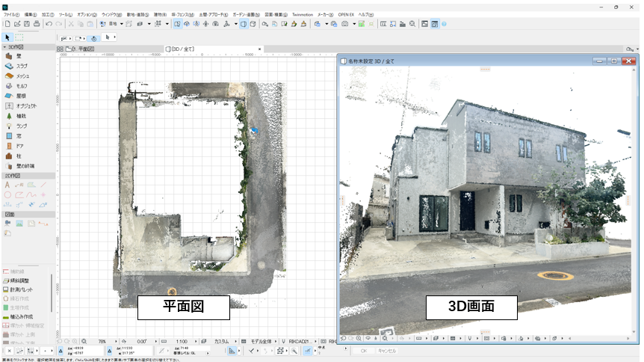Open the Twinmotion menu
This screenshot has height=362, width=644.
tap(303, 14)
